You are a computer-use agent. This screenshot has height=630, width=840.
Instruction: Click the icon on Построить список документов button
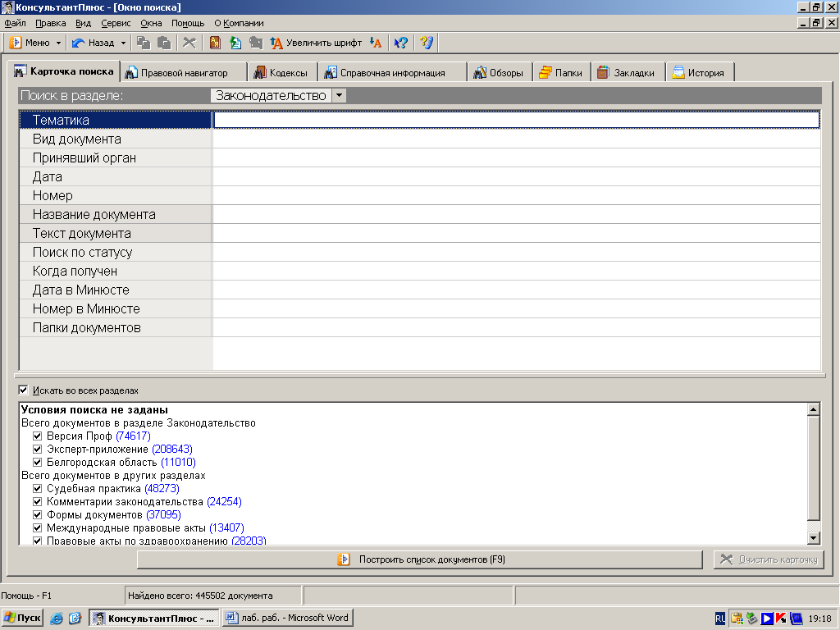[344, 559]
